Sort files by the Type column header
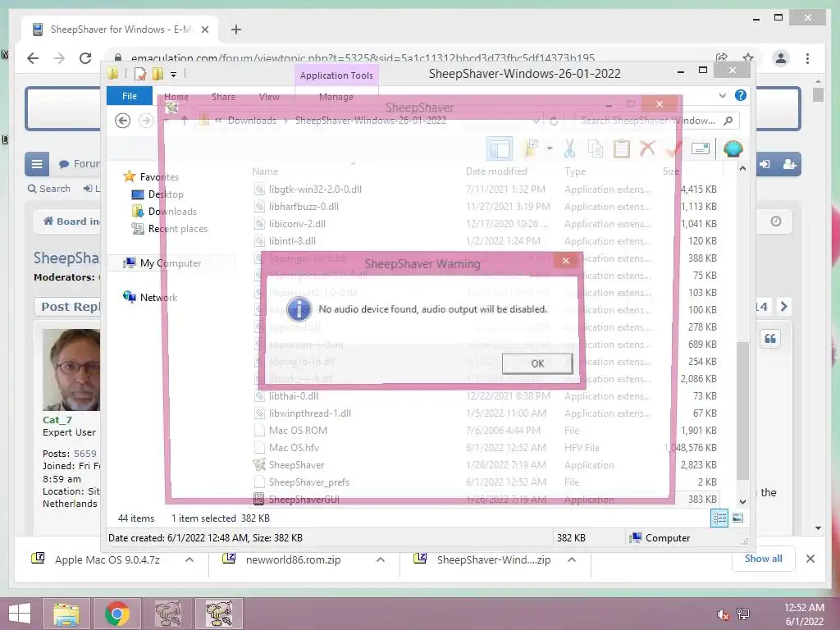Screen dimensions: 840x630 pyautogui.click(x=575, y=171)
